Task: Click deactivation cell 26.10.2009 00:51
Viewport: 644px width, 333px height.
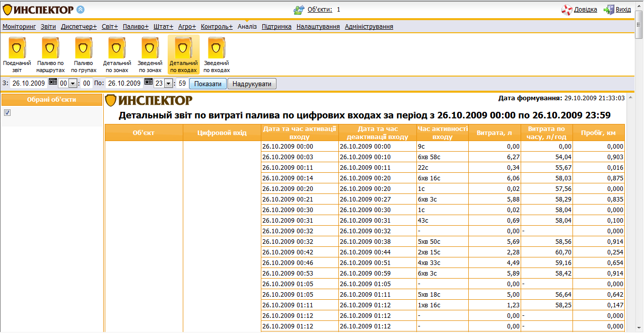Action: tap(378, 263)
